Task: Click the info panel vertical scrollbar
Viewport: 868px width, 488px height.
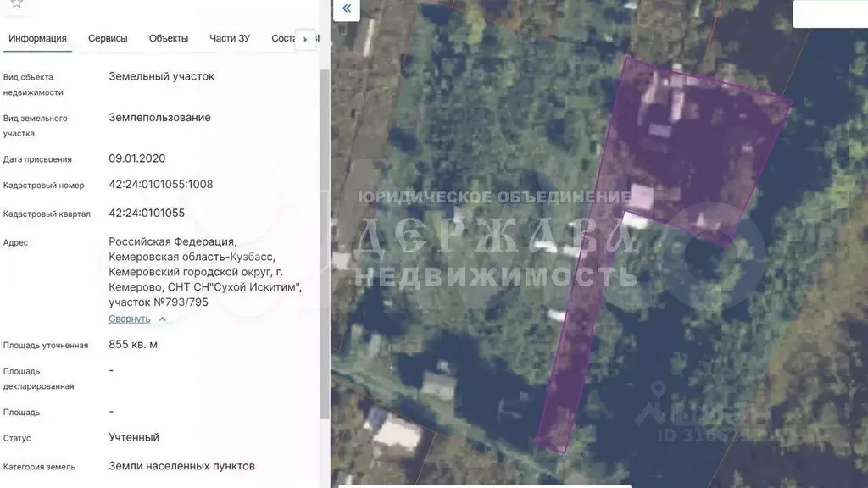Action: click(325, 243)
